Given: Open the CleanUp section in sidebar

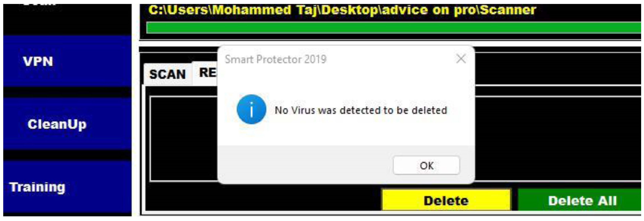Looking at the screenshot, I should pyautogui.click(x=67, y=124).
